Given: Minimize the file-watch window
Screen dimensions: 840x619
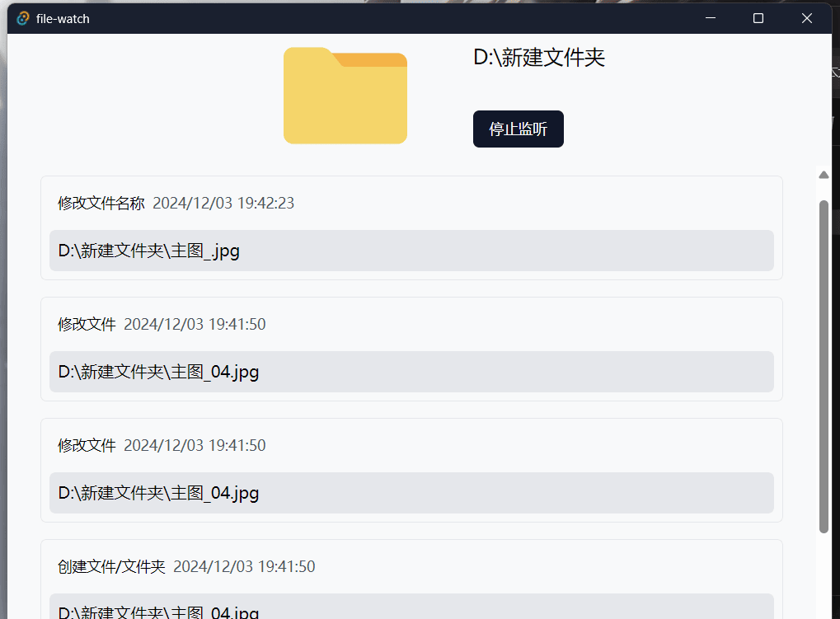Looking at the screenshot, I should point(711,18).
